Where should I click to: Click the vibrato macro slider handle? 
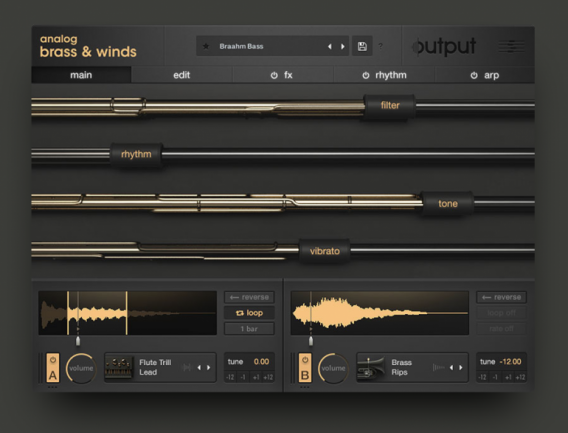tap(325, 251)
